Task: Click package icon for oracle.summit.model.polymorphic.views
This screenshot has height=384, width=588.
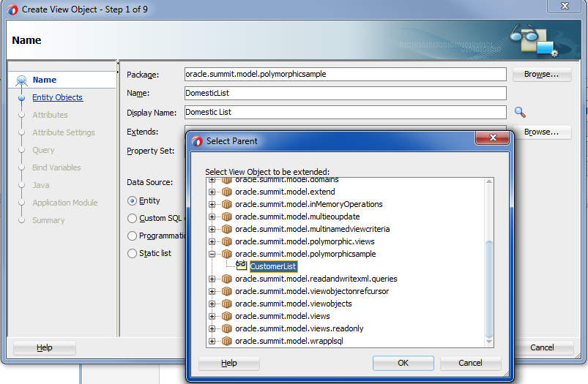Action: 226,241
